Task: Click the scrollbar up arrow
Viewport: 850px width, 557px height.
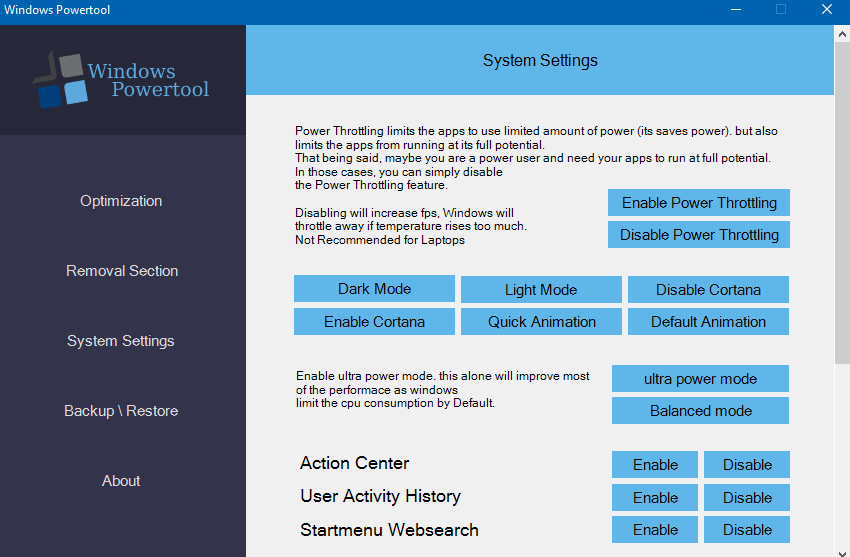Action: (x=842, y=34)
